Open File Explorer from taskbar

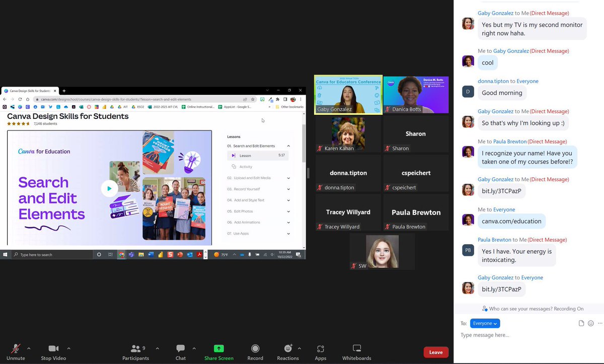pyautogui.click(x=141, y=255)
